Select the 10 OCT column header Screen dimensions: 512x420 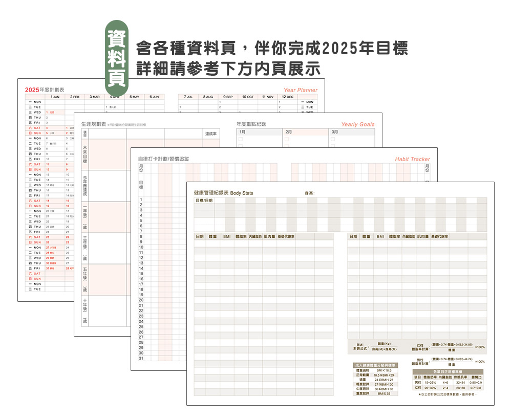[x=248, y=97]
